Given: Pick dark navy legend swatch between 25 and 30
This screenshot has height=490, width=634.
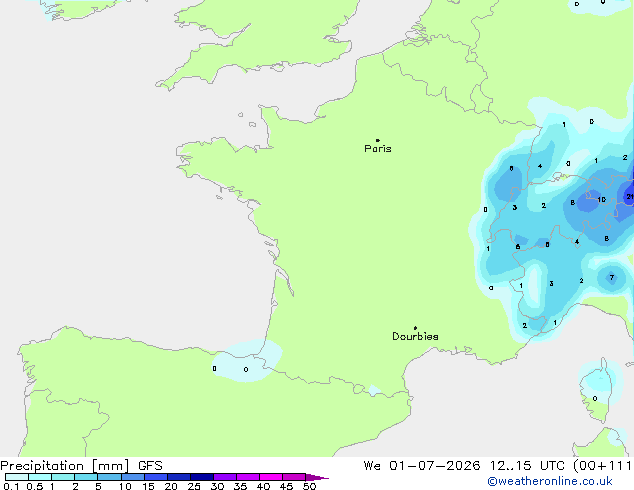Looking at the screenshot, I should (202, 477).
